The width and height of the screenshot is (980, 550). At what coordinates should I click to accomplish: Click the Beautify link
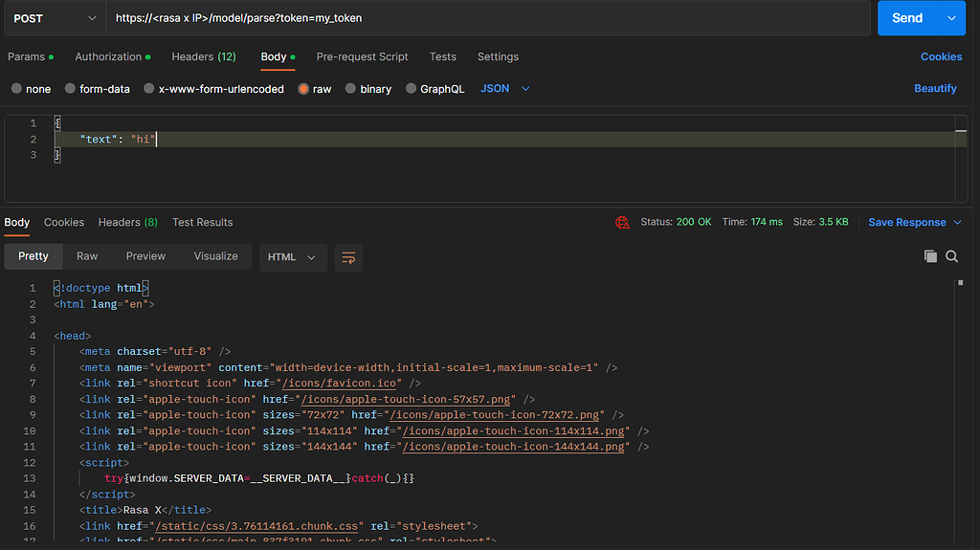click(x=935, y=88)
